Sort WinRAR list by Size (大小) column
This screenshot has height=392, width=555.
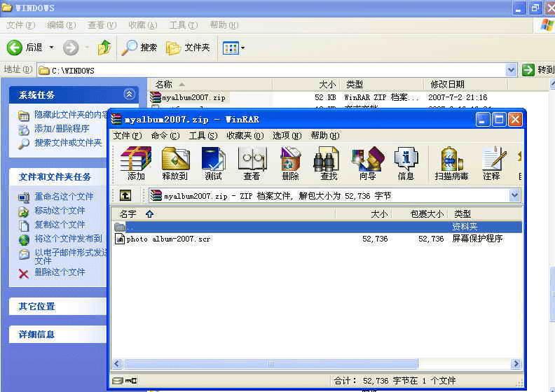(x=363, y=213)
